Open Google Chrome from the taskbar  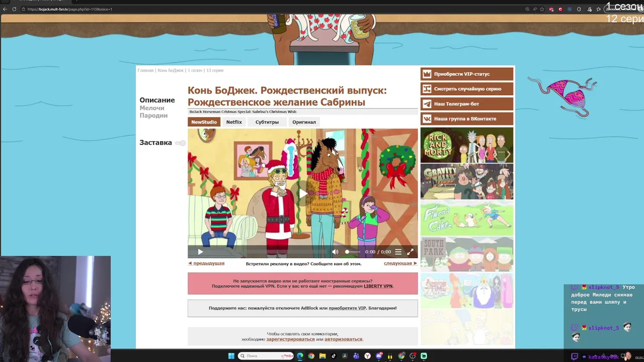point(311,356)
